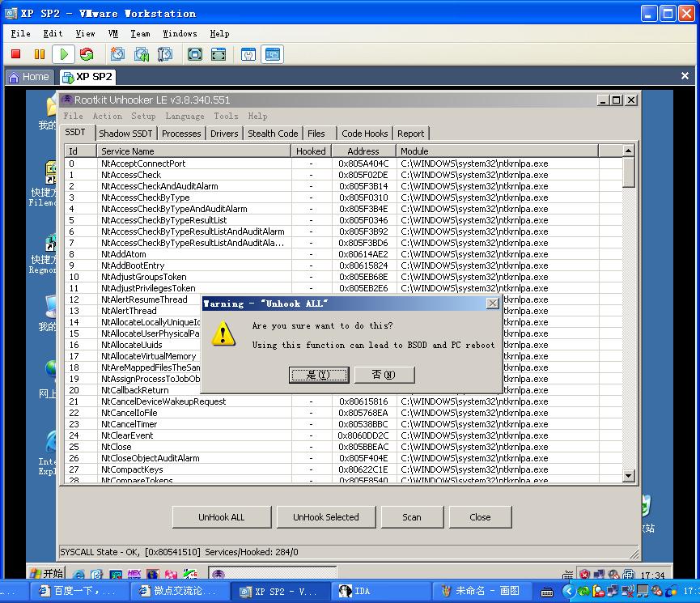The height and width of the screenshot is (603, 700).
Task: Sort by Address column header
Action: coord(363,151)
